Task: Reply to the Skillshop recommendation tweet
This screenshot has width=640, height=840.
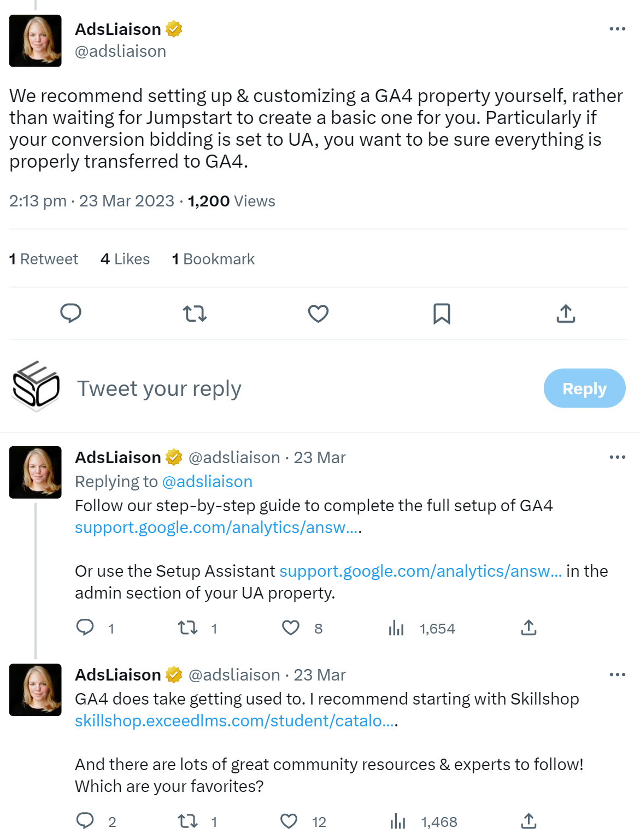Action: click(85, 821)
